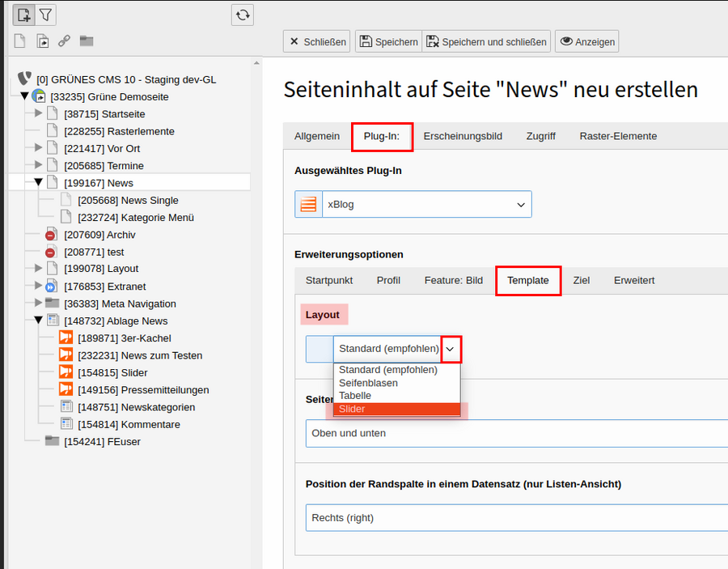The image size is (728, 569).
Task: Open the Erweitert options tab
Action: [x=634, y=281]
